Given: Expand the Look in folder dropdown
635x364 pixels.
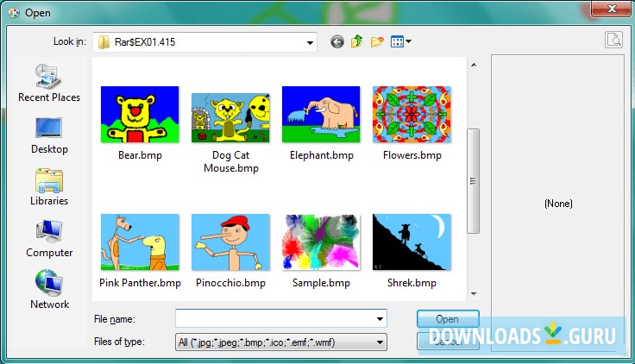Looking at the screenshot, I should point(310,42).
